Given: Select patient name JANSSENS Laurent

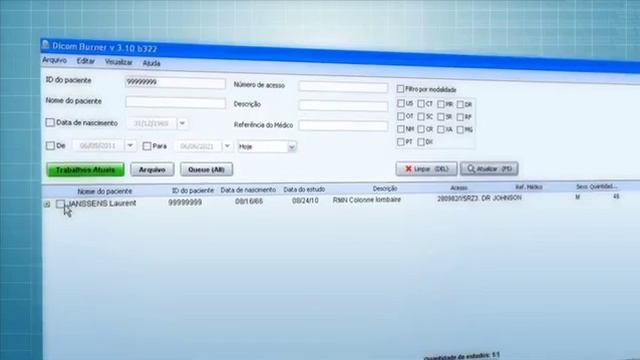Looking at the screenshot, I should click(102, 203).
